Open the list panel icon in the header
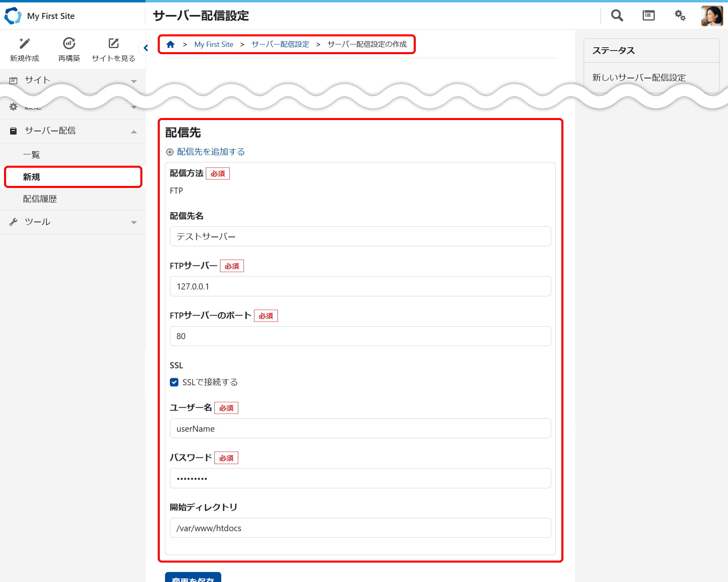This screenshot has height=582, width=728. (x=648, y=15)
